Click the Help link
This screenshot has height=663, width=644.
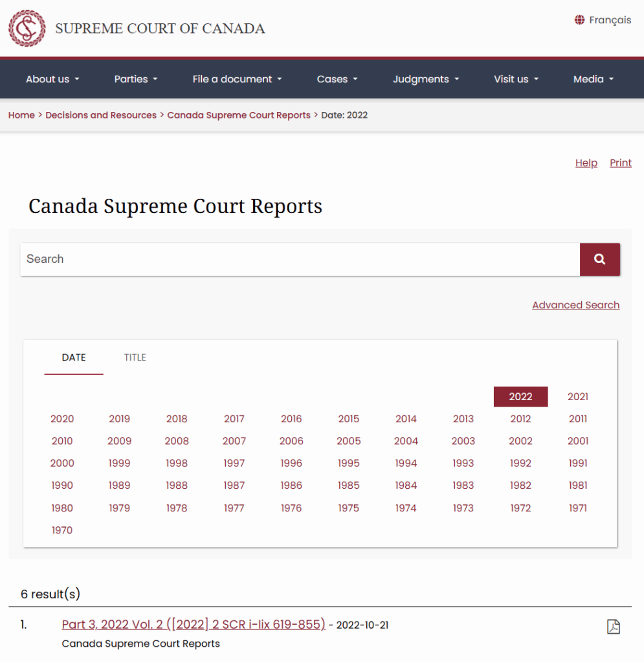[x=586, y=163]
